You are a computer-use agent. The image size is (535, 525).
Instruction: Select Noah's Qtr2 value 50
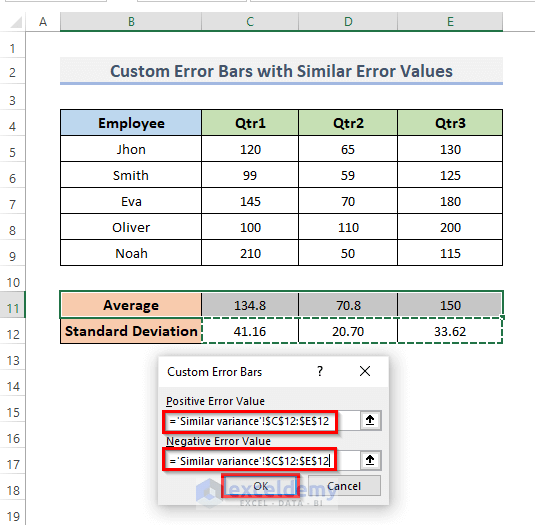click(348, 253)
